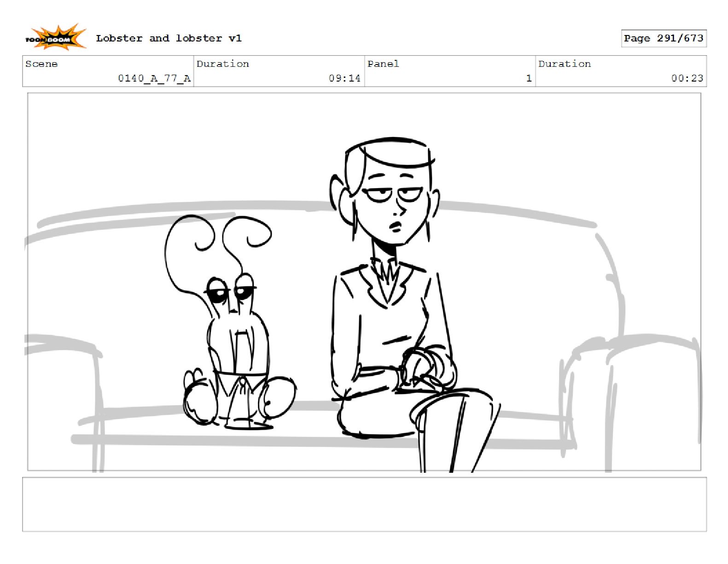The width and height of the screenshot is (728, 564).
Task: Click the 'Page 291/673' page indicator
Action: tap(664, 38)
